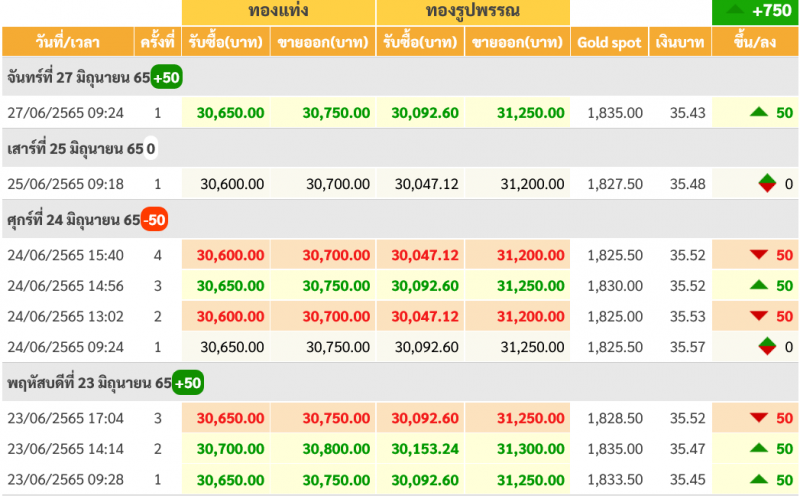
Task: Click Gold spot value 1,827.50
Action: [615, 184]
